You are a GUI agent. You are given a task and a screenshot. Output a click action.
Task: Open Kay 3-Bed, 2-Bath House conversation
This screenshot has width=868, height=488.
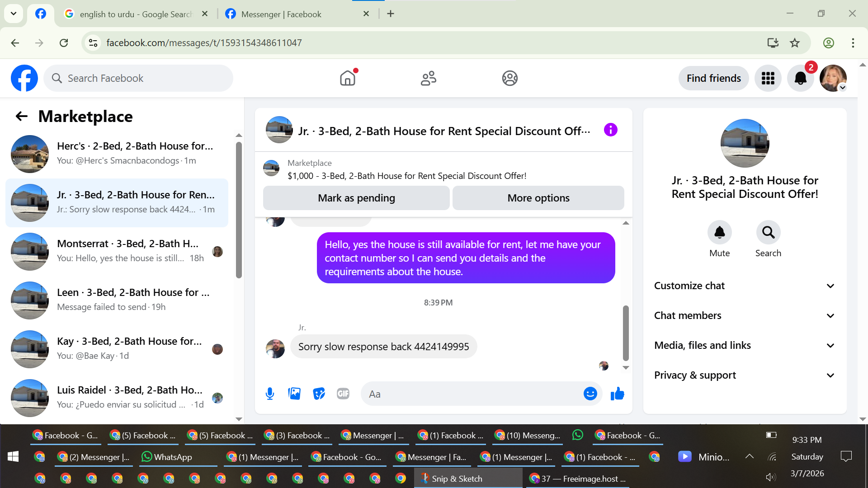click(117, 349)
